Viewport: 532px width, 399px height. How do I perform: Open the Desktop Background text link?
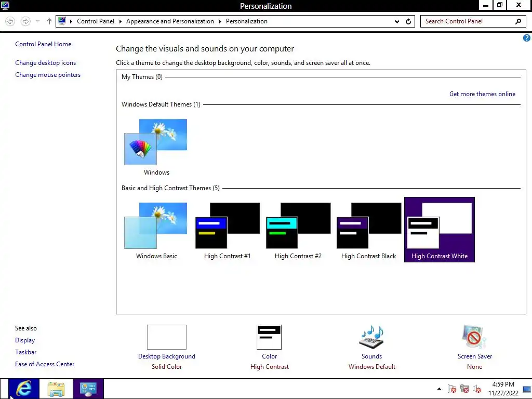pyautogui.click(x=167, y=356)
